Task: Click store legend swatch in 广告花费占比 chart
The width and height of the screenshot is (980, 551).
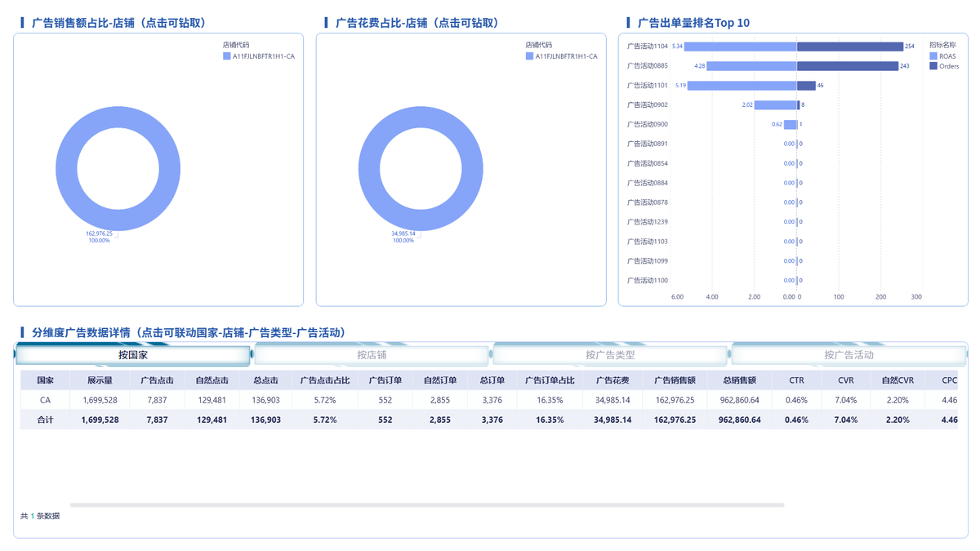Action: [x=530, y=56]
